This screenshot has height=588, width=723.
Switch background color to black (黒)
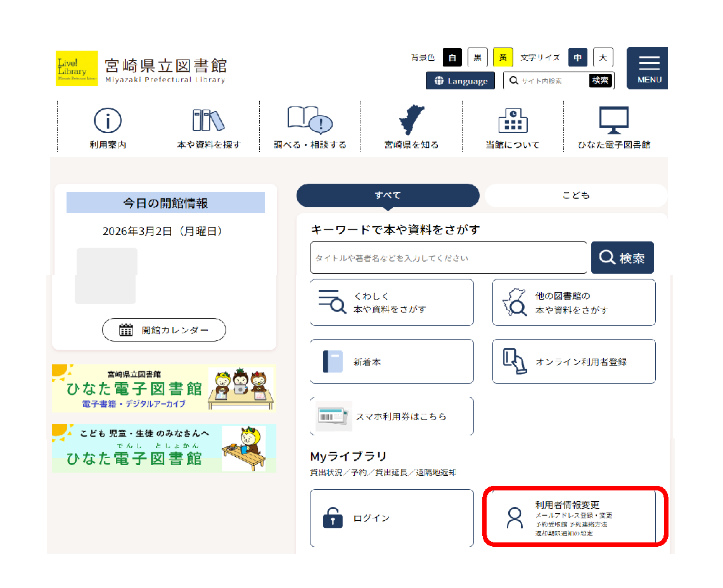[x=477, y=58]
